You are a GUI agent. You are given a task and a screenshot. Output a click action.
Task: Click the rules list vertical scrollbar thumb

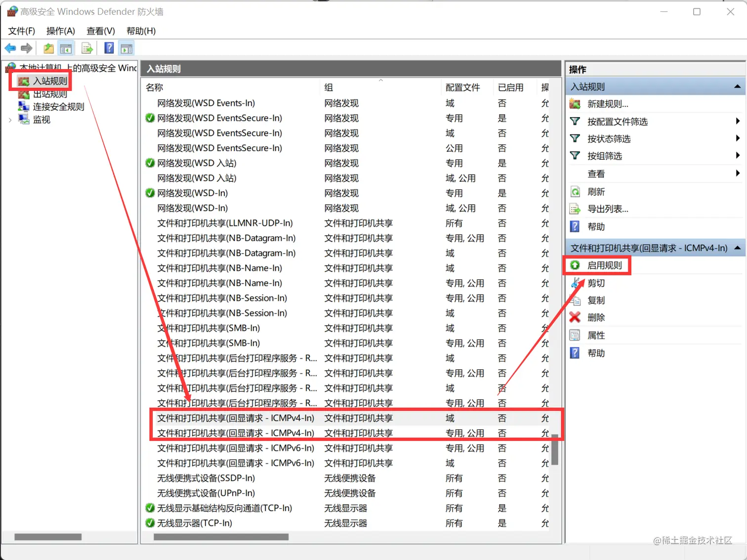[555, 450]
